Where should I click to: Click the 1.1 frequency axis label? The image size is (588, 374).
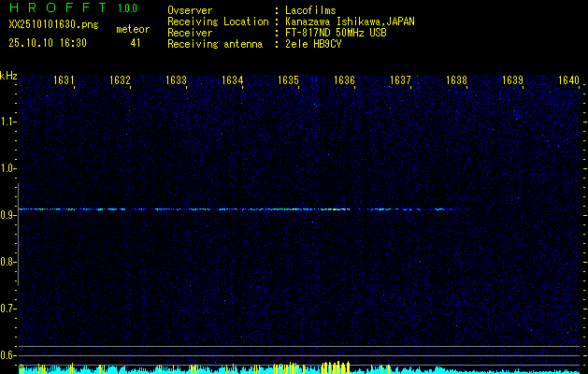coord(8,122)
